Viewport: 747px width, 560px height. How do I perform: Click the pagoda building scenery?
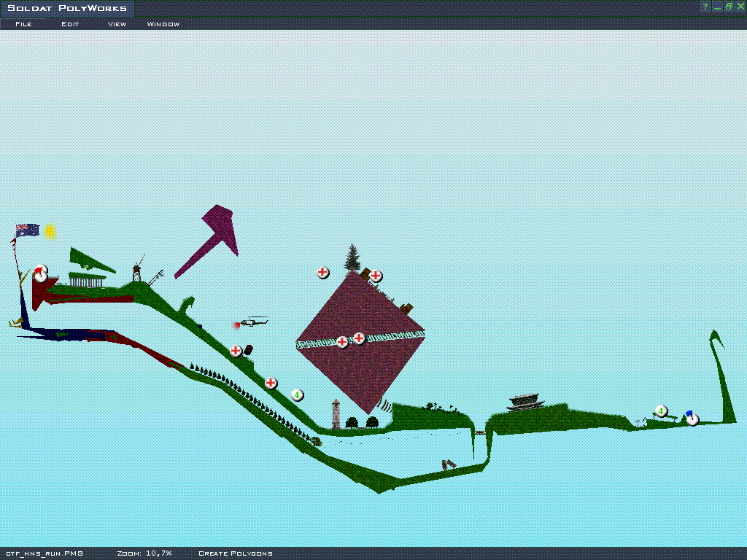coord(526,402)
